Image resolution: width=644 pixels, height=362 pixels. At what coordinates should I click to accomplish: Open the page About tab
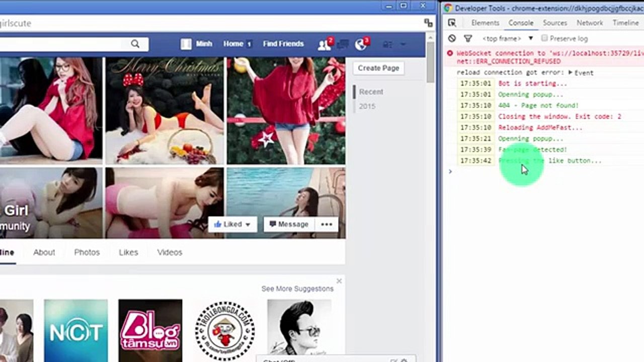tap(44, 252)
